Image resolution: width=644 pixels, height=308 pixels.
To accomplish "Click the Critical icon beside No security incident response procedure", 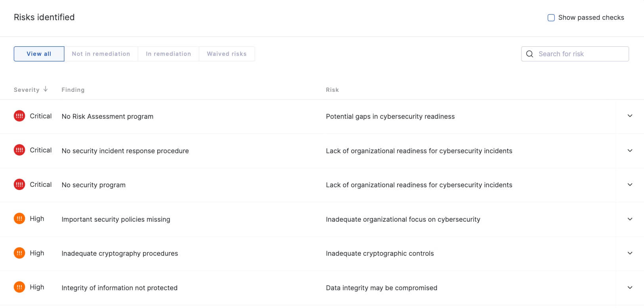I will 19,150.
